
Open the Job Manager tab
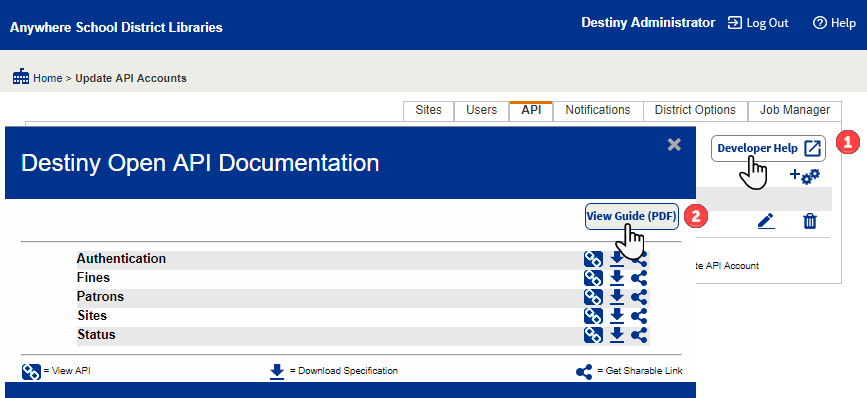click(795, 111)
